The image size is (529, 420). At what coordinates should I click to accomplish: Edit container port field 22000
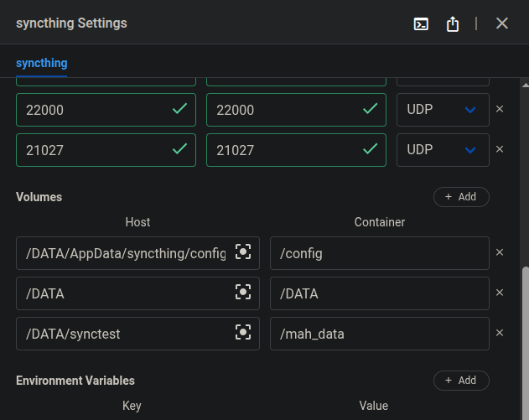(x=296, y=110)
